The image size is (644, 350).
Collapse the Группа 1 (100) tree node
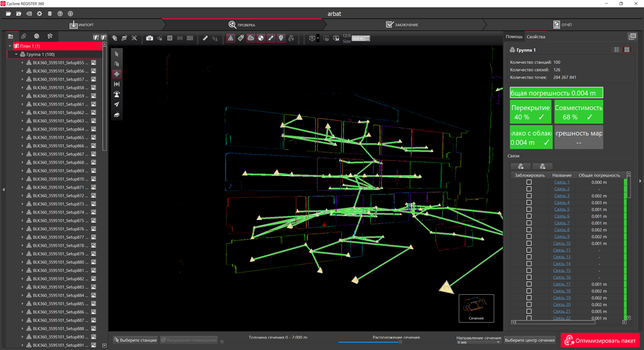(x=16, y=55)
